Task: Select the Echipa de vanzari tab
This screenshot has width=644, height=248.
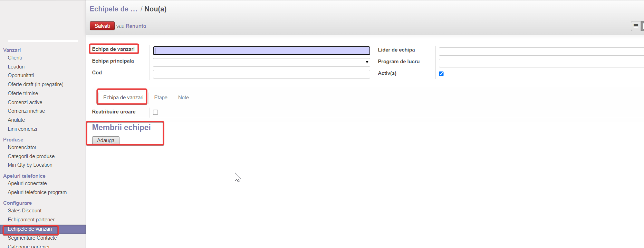Action: 123,98
